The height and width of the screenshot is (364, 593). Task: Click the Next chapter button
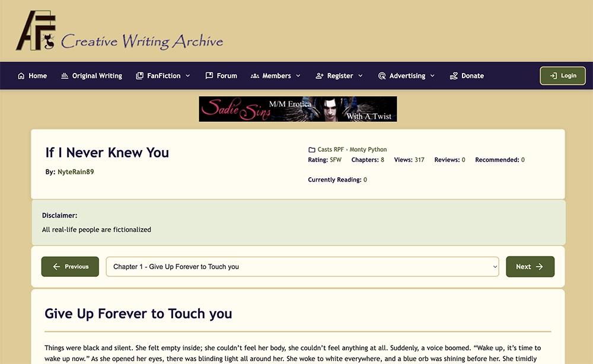(530, 267)
